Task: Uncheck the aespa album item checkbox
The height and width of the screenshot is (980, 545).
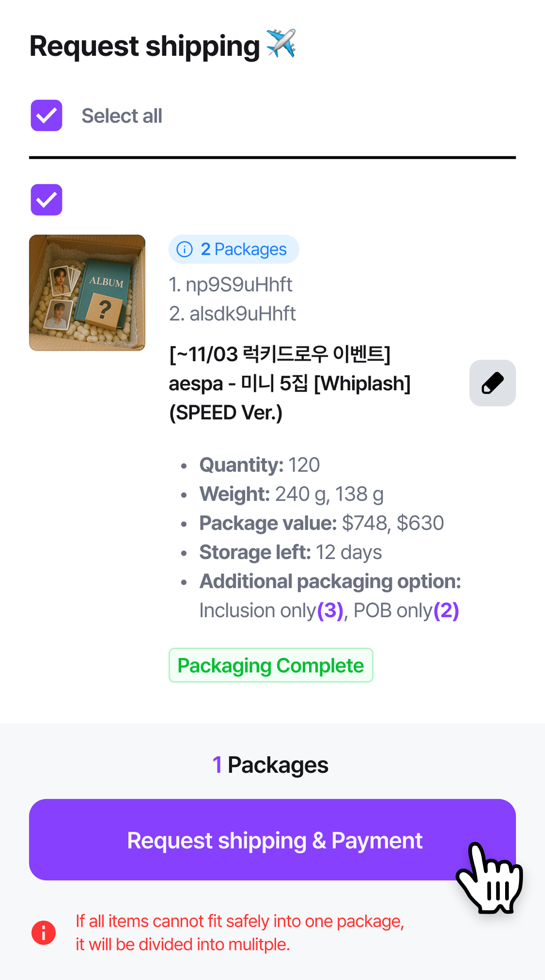Action: [46, 200]
